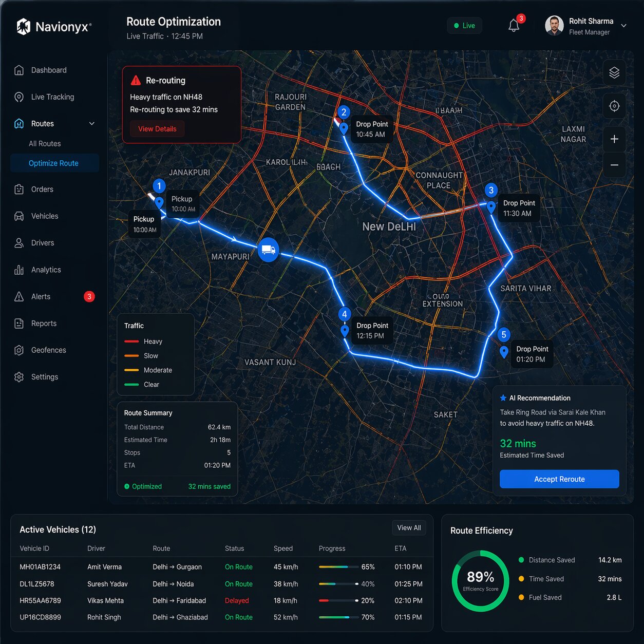This screenshot has width=644, height=644.
Task: Check Alerts with 3 notifications
Action: (41, 296)
